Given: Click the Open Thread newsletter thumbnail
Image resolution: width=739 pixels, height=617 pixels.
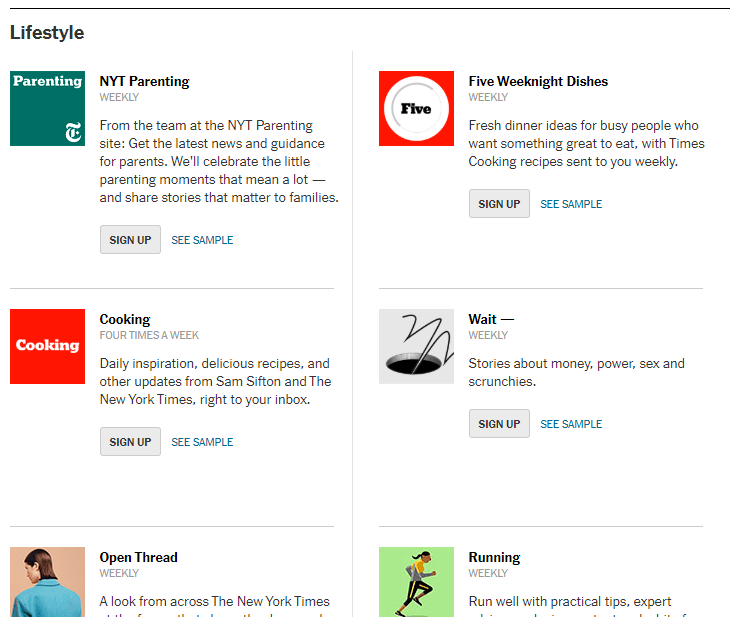Looking at the screenshot, I should [47, 582].
